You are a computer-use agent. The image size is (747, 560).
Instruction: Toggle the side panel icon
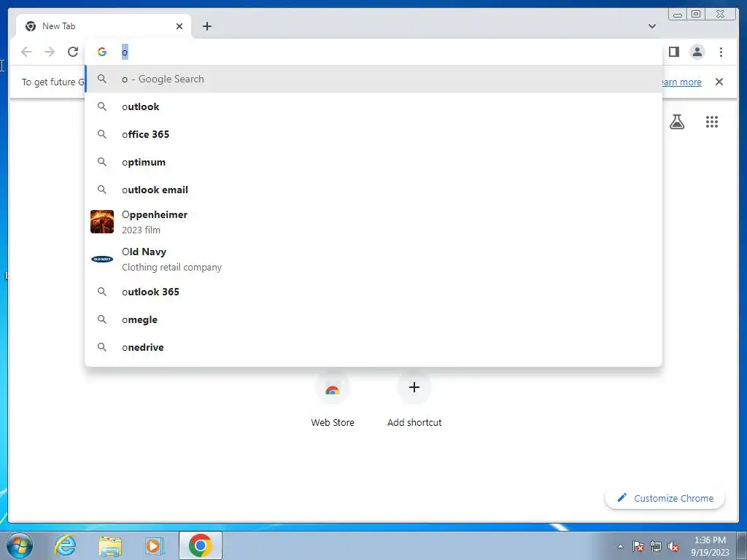click(x=673, y=52)
